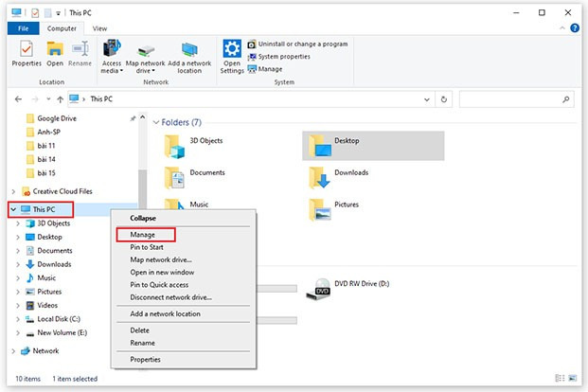Click the Refresh button
Viewport: 588px width, 392px height.
click(444, 99)
